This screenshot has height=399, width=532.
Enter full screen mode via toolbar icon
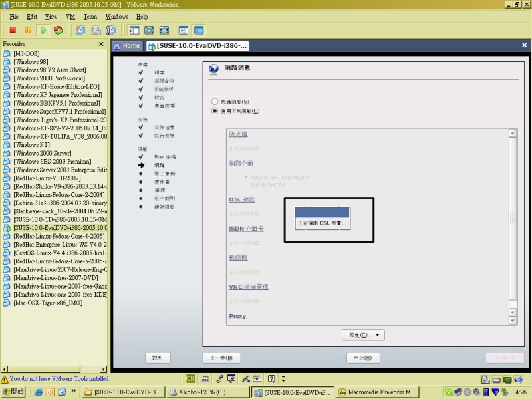[x=149, y=30]
